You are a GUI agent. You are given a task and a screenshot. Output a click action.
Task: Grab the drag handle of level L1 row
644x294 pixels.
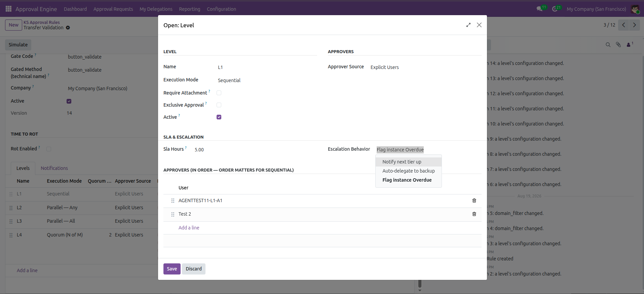[11, 194]
